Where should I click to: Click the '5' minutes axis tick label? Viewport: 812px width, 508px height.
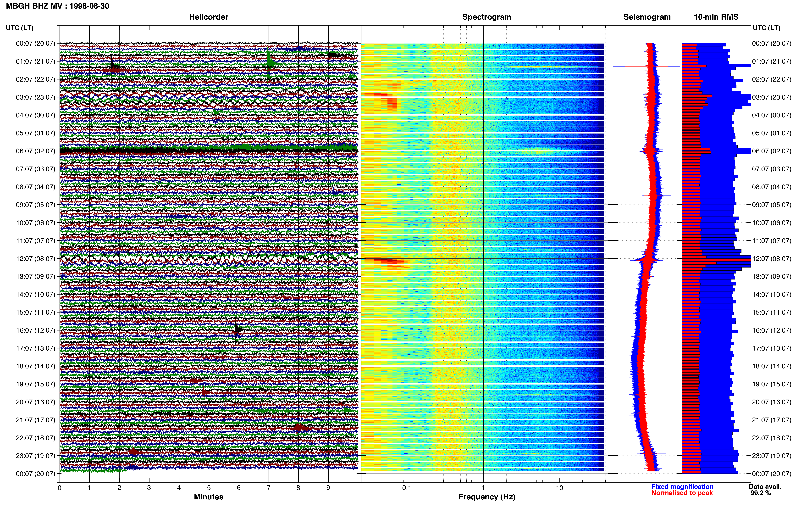pyautogui.click(x=209, y=488)
